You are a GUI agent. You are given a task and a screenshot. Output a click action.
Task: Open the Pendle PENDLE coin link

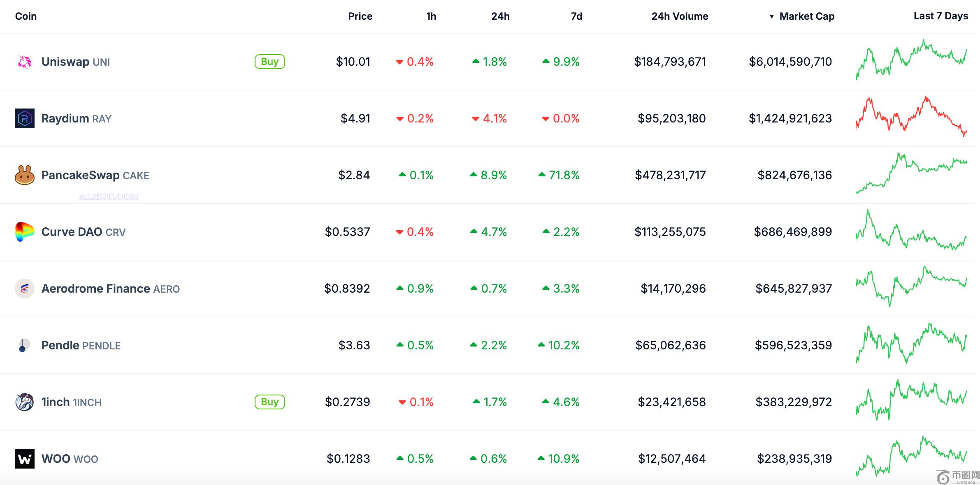pos(81,345)
